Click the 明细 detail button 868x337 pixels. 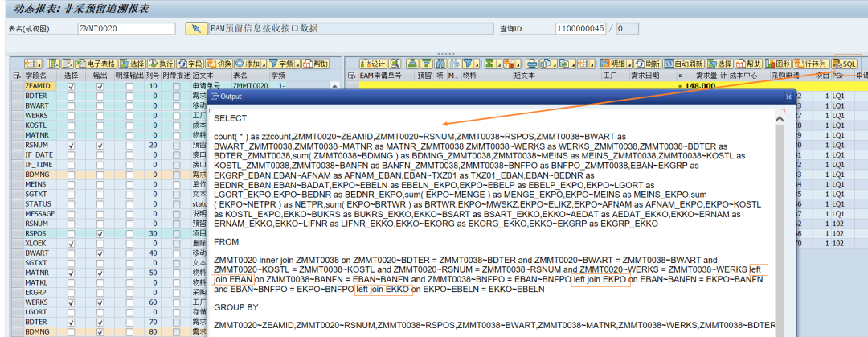pyautogui.click(x=612, y=64)
